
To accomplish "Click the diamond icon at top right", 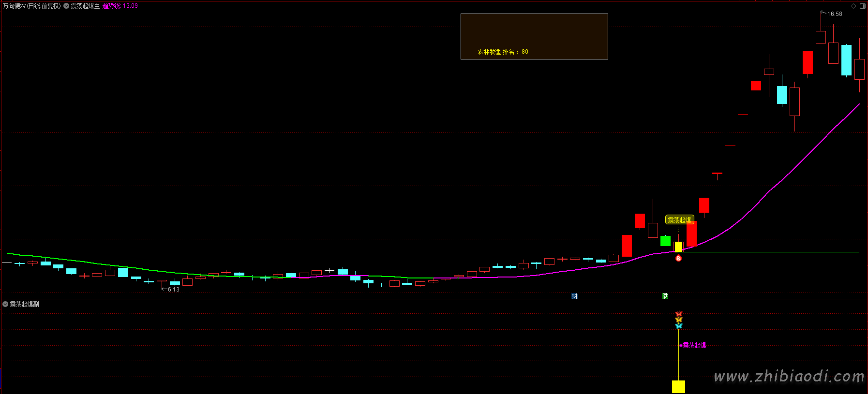I will tap(853, 6).
